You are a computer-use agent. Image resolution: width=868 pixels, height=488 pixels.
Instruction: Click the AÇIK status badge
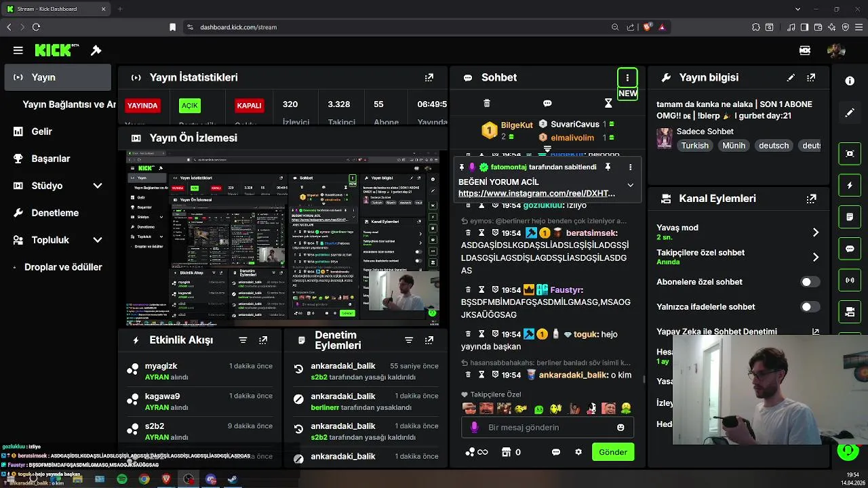189,106
